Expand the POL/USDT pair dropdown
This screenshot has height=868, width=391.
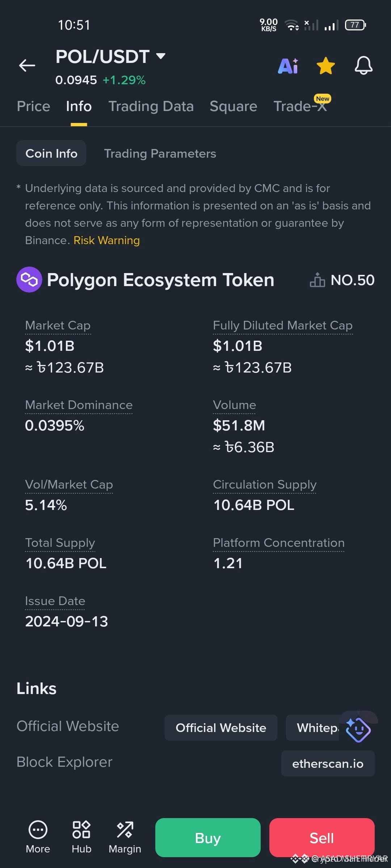point(160,56)
